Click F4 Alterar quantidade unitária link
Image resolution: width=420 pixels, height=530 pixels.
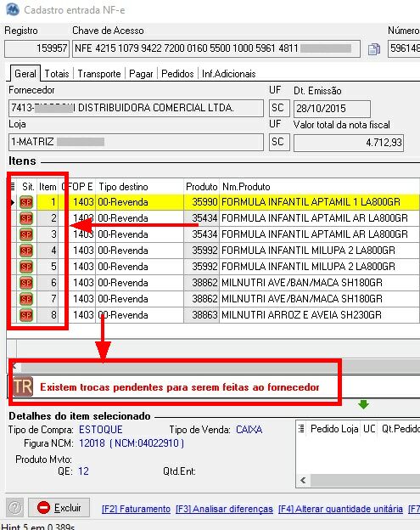[340, 509]
